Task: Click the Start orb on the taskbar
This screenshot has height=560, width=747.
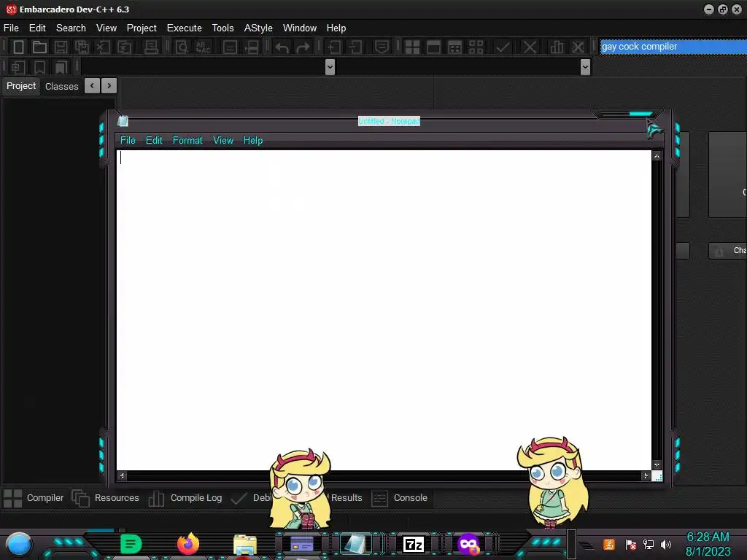Action: [x=19, y=544]
